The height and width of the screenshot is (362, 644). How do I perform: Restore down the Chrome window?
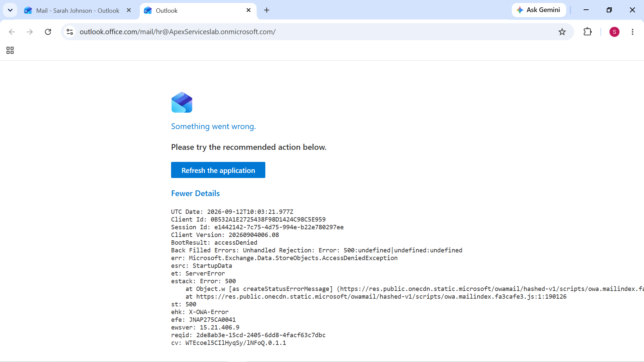coord(609,10)
